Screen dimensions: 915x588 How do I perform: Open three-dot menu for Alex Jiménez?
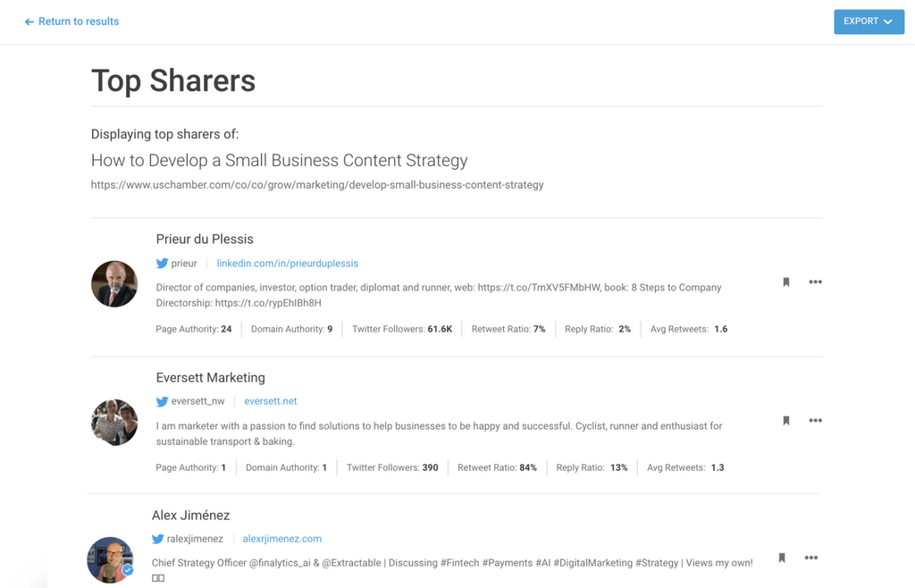[x=810, y=559]
